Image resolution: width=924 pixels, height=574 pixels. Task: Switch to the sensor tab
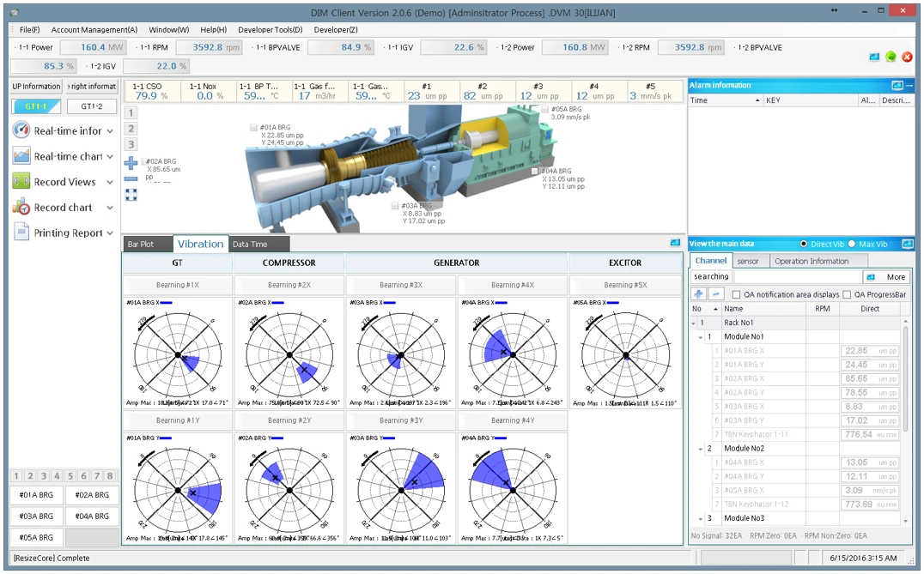(751, 261)
